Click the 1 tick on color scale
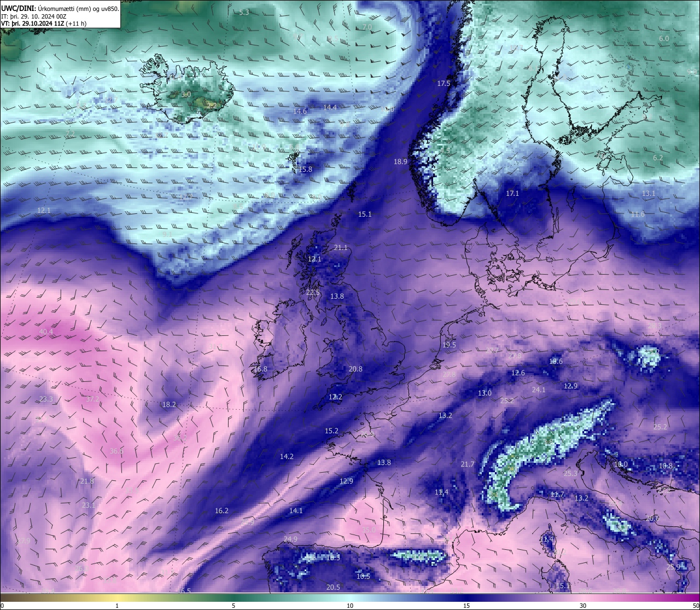Viewport: 700px width, 610px height. click(117, 606)
